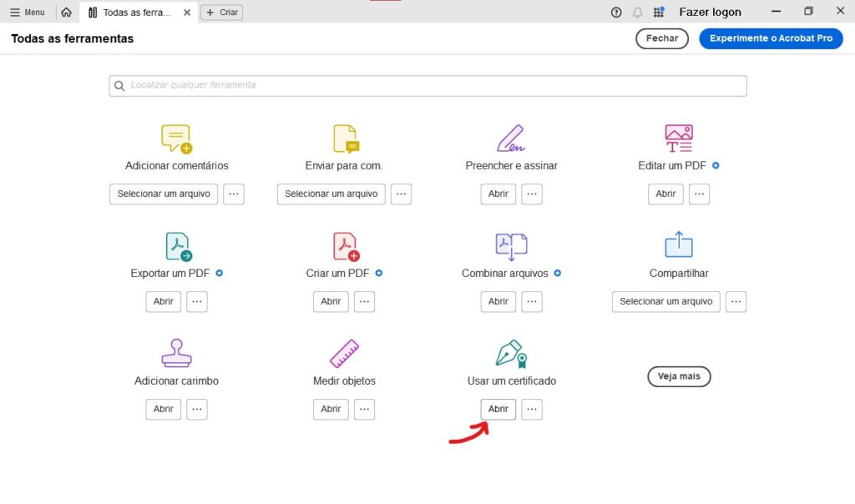Click Abrir under Adicionar carimbo

(163, 409)
